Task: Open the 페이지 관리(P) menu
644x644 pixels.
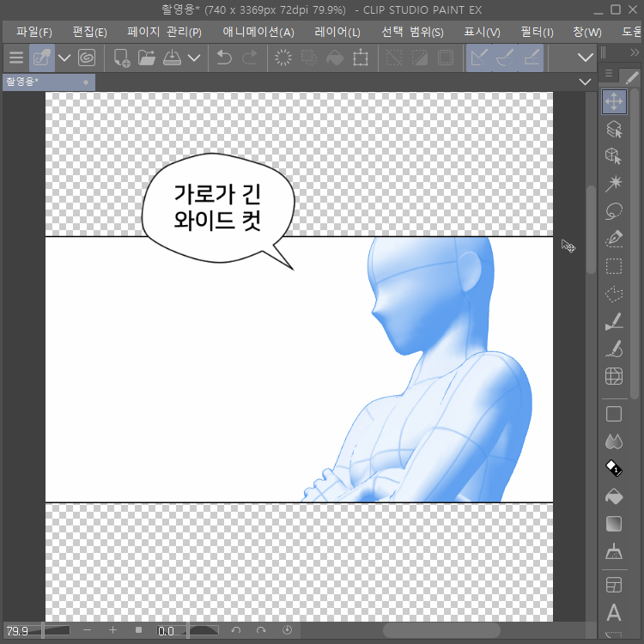Action: 164,32
